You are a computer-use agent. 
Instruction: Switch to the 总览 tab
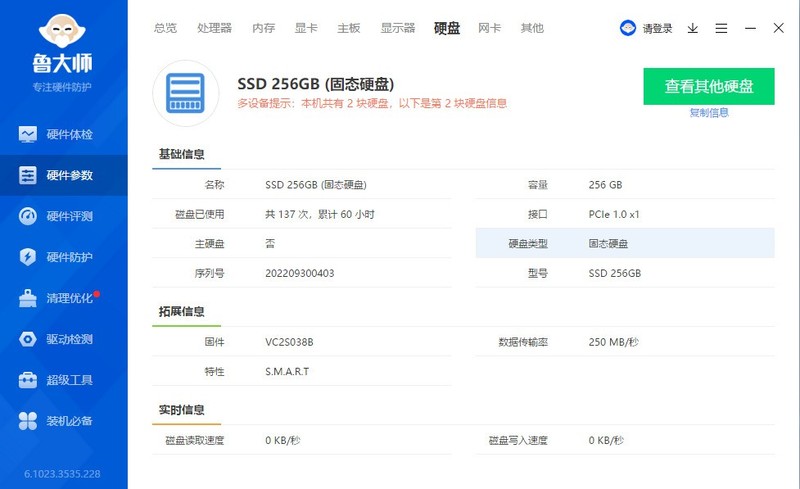[x=165, y=28]
